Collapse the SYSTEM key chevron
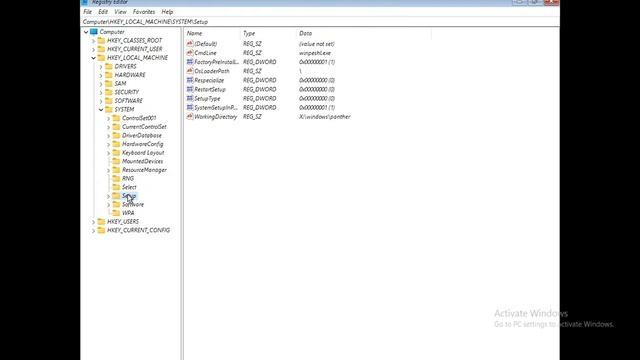The image size is (640, 360). [x=101, y=109]
